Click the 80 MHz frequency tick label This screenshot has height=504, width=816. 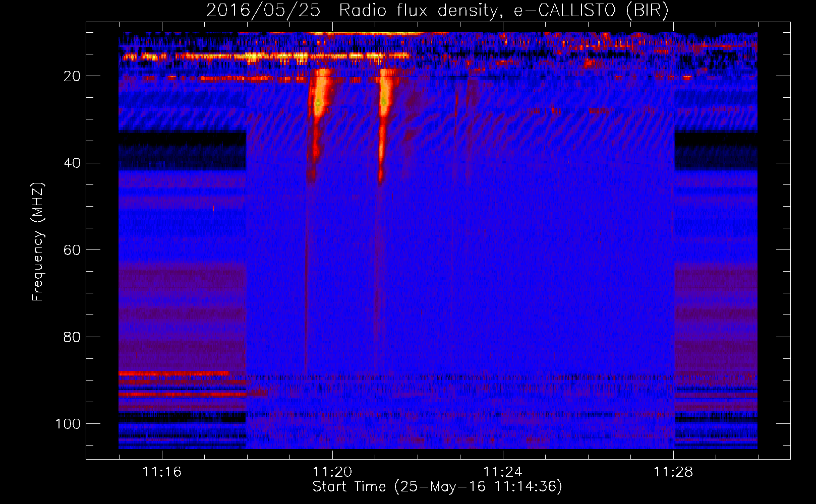(72, 337)
